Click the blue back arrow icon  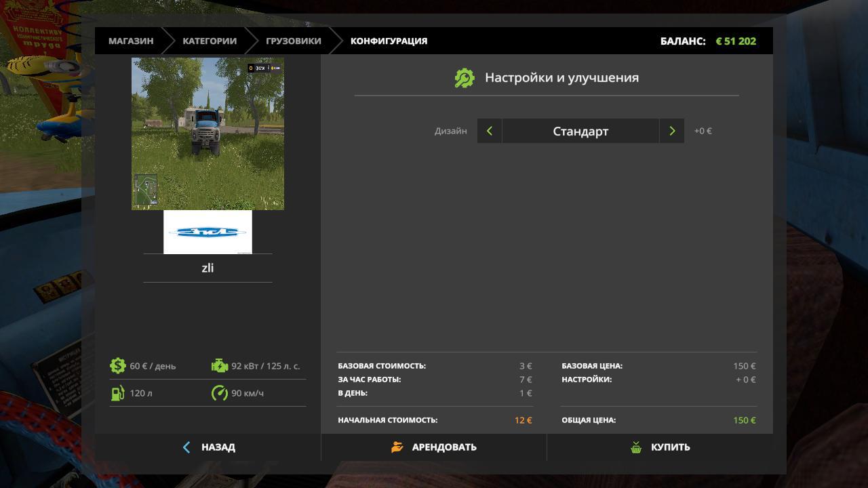click(186, 447)
